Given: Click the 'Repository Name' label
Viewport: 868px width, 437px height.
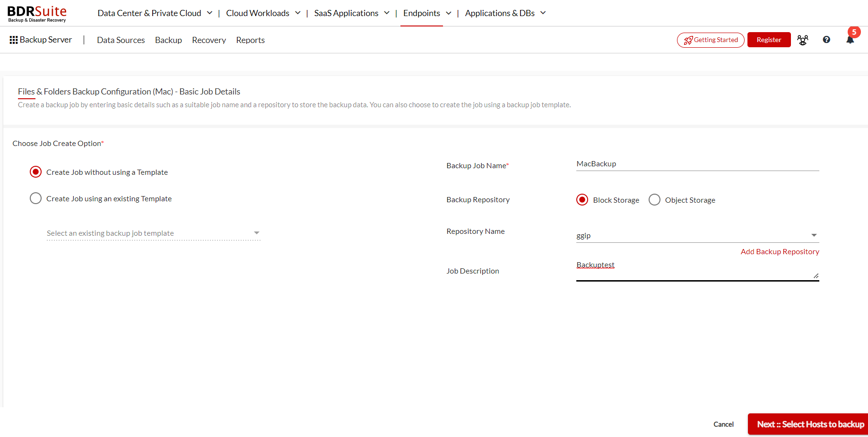Looking at the screenshot, I should pyautogui.click(x=476, y=231).
